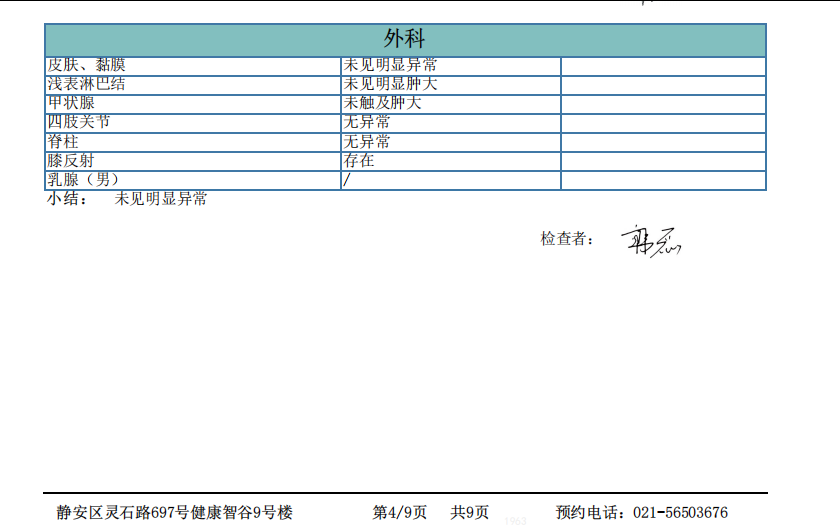Select the 静安区灵石路697号 address in footer
Image resolution: width=840 pixels, height=530 pixels.
(175, 512)
